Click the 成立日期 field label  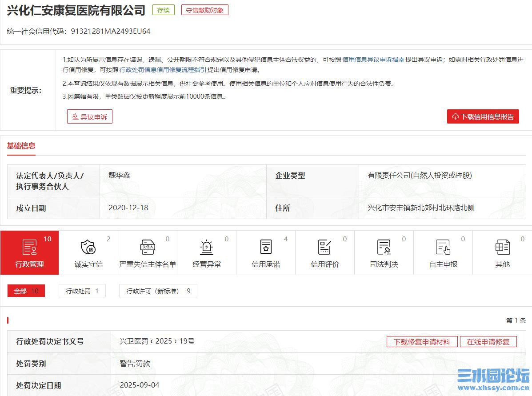click(31, 208)
